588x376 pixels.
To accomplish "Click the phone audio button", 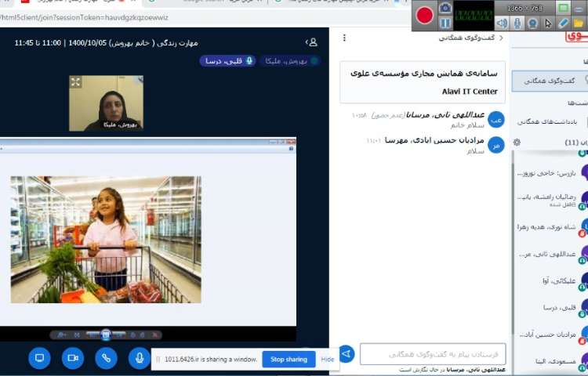I will click(x=106, y=358).
